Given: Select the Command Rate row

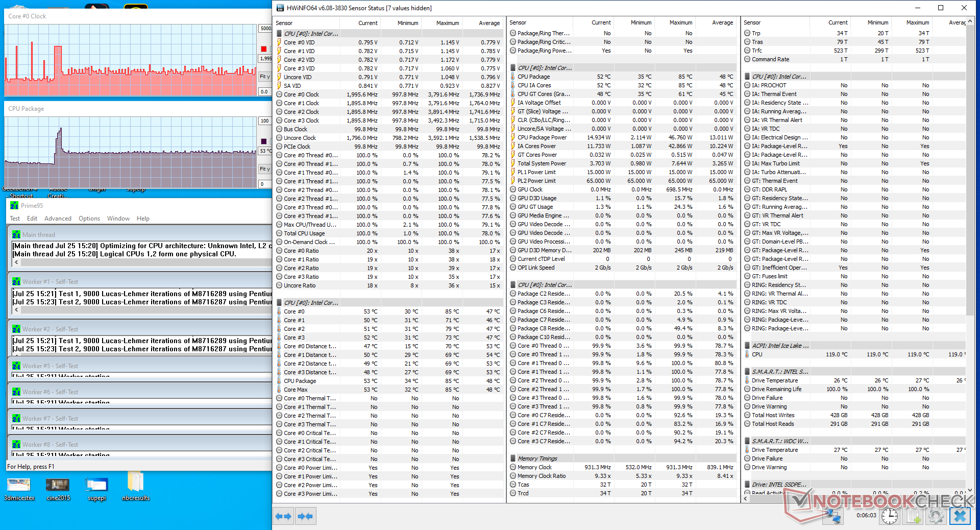Looking at the screenshot, I should pyautogui.click(x=853, y=59).
